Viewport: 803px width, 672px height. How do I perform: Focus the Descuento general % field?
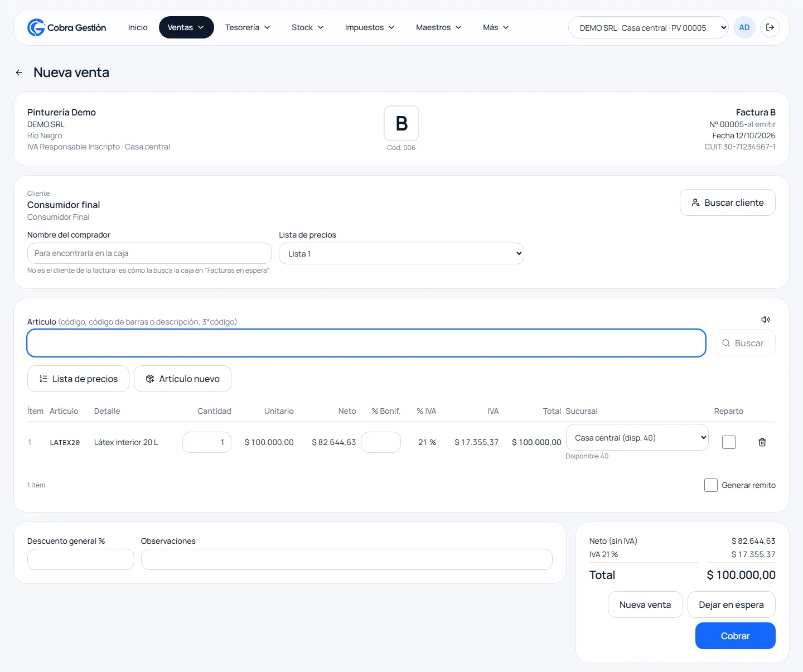pyautogui.click(x=81, y=559)
